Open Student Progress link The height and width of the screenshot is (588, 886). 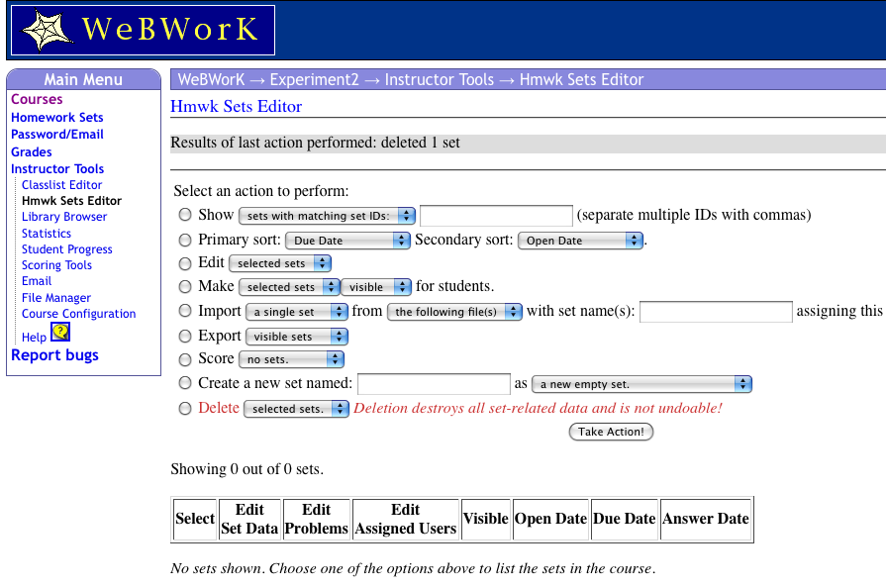coord(67,249)
